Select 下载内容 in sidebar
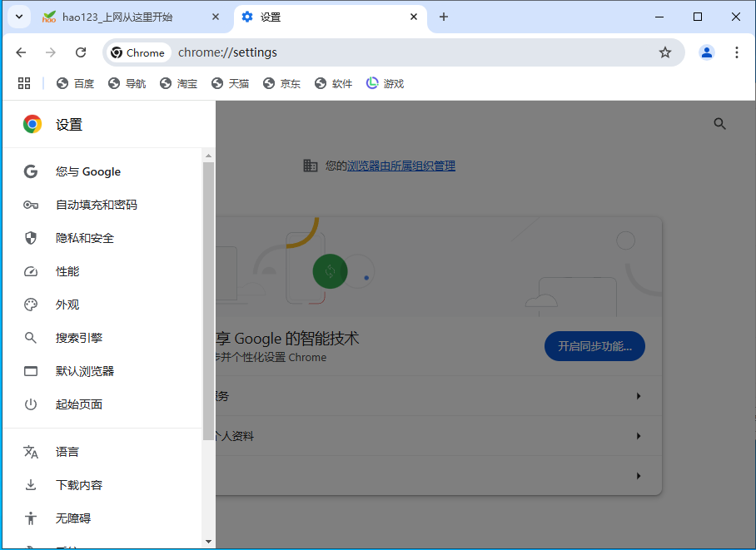The height and width of the screenshot is (550, 756). point(102,485)
